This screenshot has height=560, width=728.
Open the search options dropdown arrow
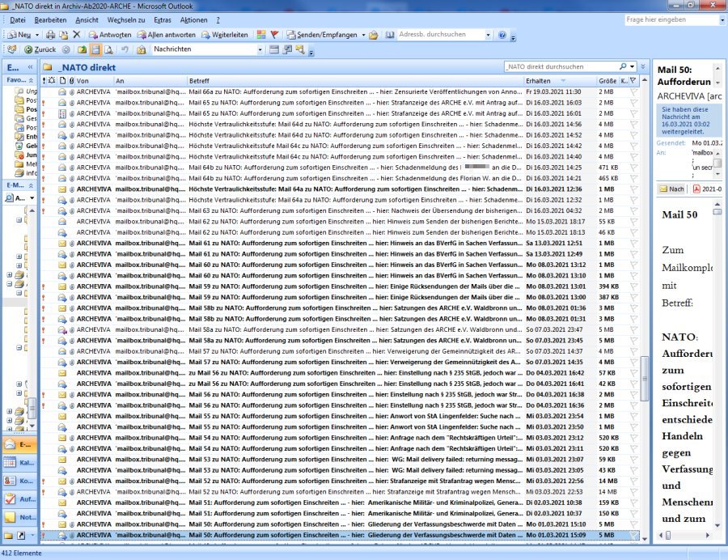point(632,66)
